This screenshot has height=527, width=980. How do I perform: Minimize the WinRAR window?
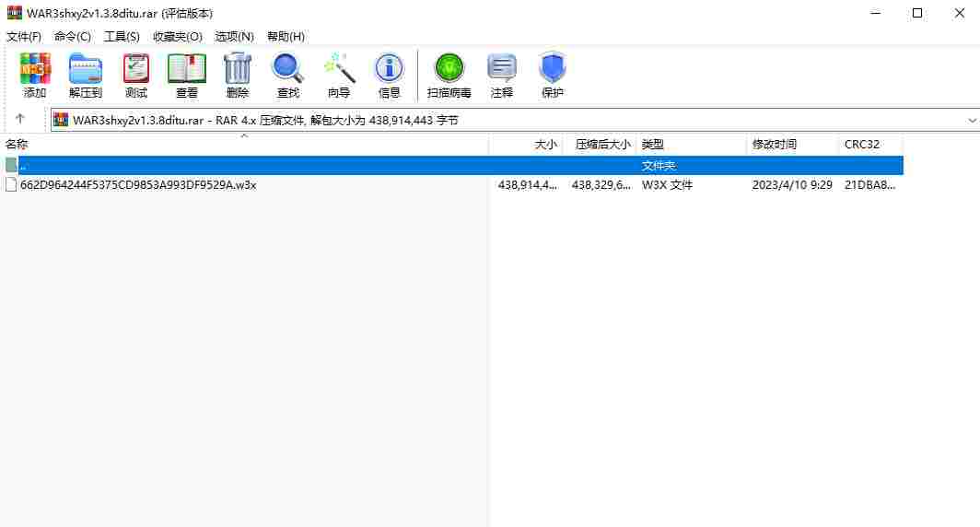click(x=876, y=13)
